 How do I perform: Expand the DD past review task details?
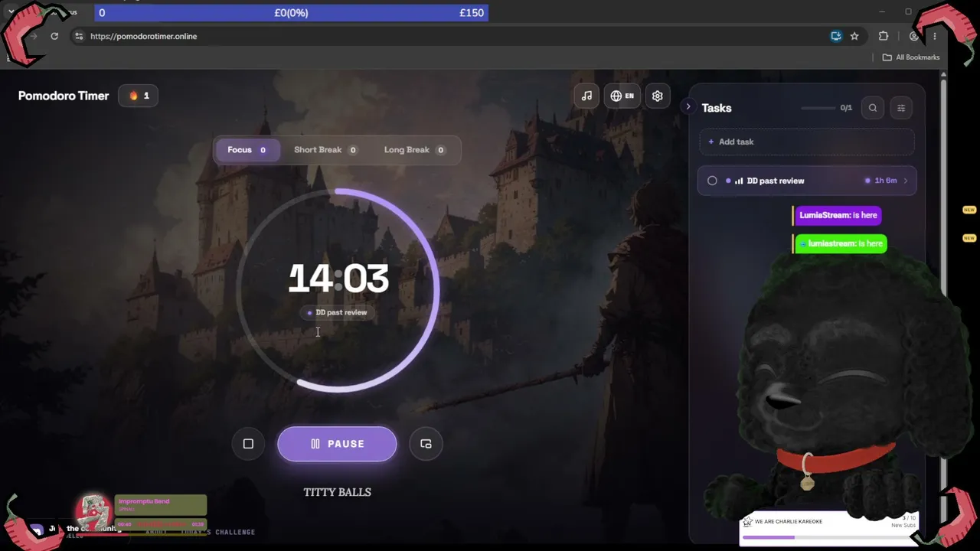pyautogui.click(x=906, y=181)
